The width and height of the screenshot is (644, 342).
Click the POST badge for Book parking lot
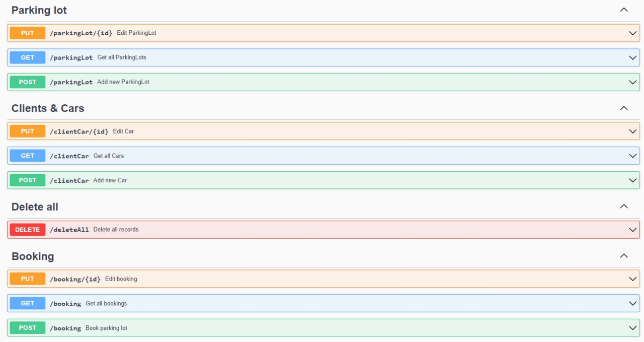[x=28, y=327]
